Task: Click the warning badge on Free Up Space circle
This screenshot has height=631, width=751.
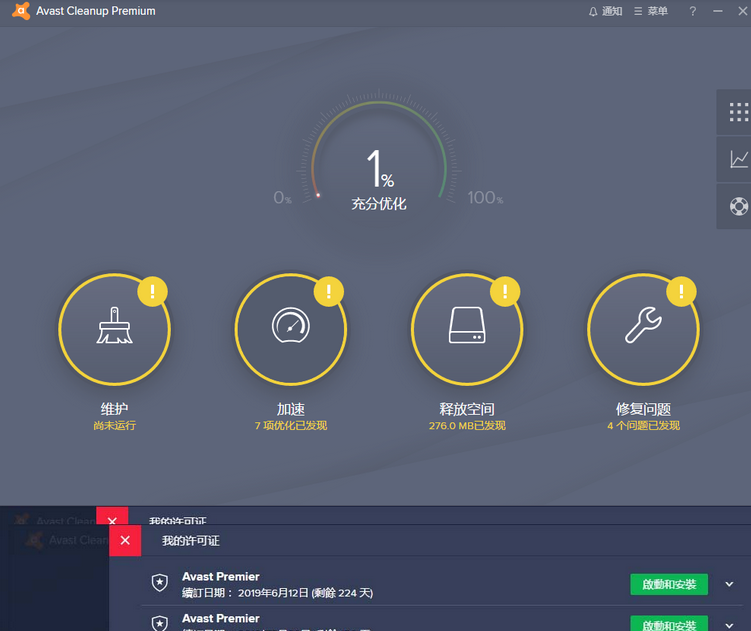Action: click(505, 291)
